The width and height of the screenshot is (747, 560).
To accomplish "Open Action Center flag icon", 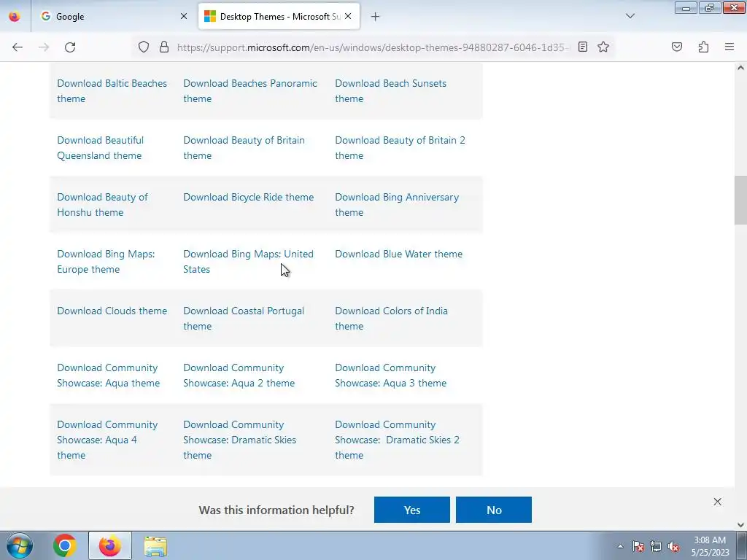I will pos(638,546).
